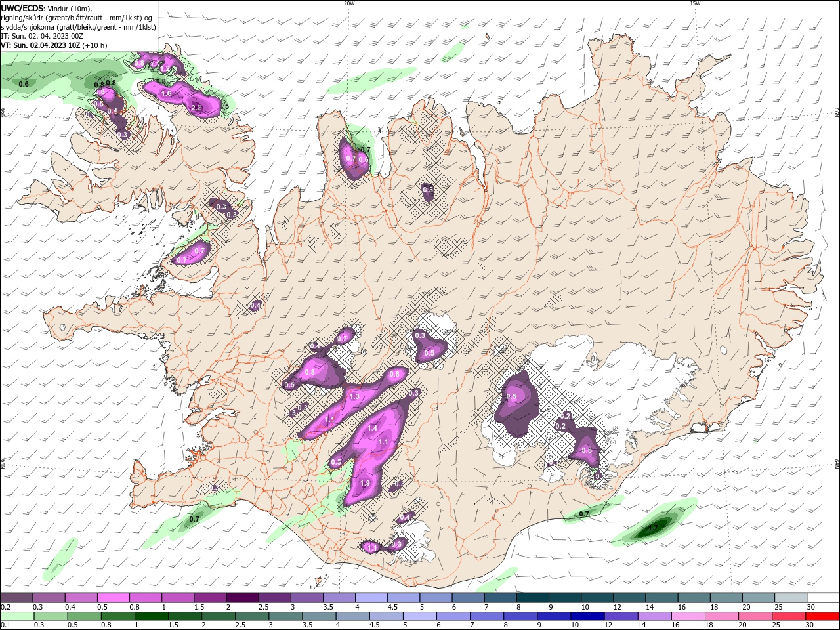Click the '2.2' precipitation value on map
The image size is (840, 630).
pos(196,108)
